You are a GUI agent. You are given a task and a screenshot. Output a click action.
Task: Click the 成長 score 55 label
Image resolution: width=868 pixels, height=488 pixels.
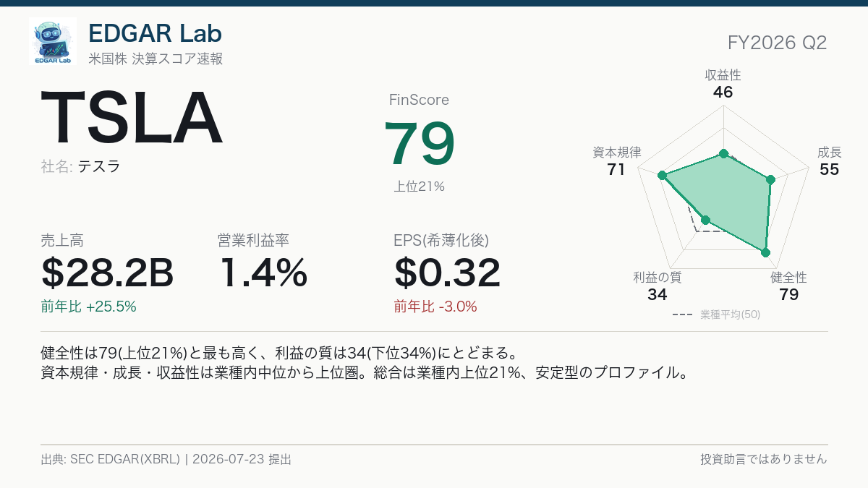tap(830, 170)
